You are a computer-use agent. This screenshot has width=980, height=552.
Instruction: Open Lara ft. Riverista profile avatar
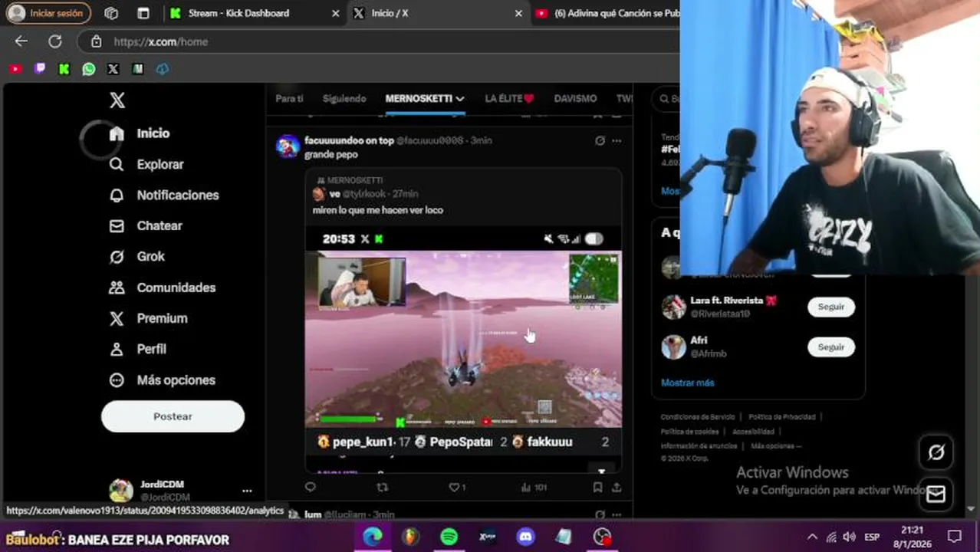pos(673,307)
